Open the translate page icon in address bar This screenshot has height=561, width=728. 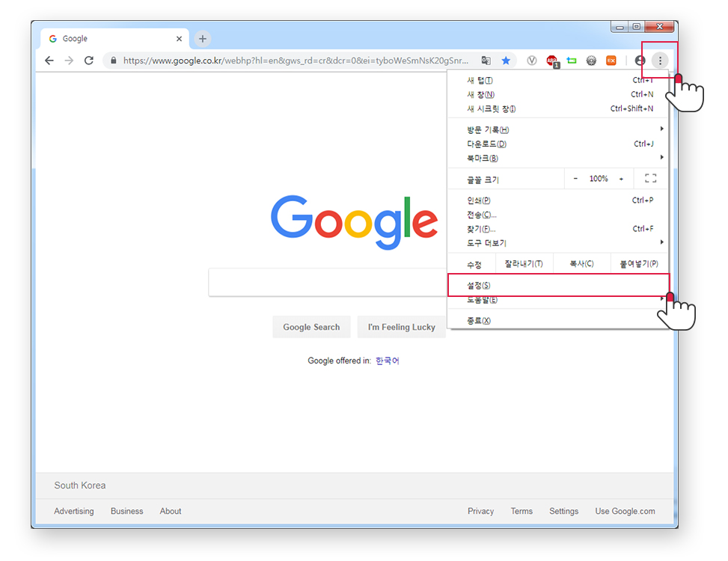(x=486, y=61)
